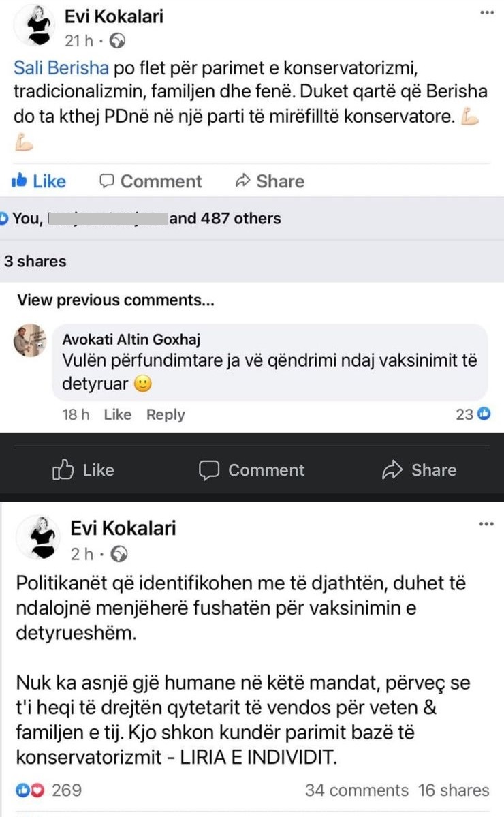Viewport: 504px width, 817px height.
Task: Open the 34 comments link
Action: (356, 790)
